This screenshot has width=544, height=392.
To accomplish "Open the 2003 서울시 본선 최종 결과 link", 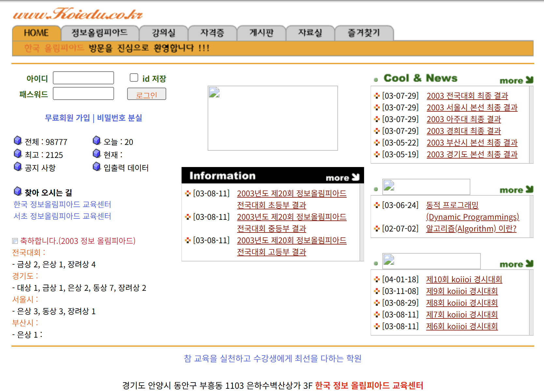I will pos(472,107).
